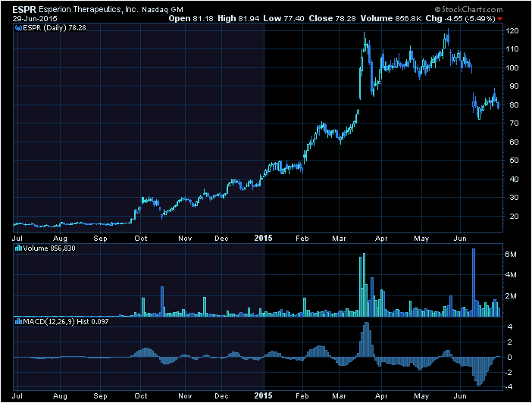Click the 50 label on the price axis
Viewport: 532px width, 403px height.
pos(514,161)
